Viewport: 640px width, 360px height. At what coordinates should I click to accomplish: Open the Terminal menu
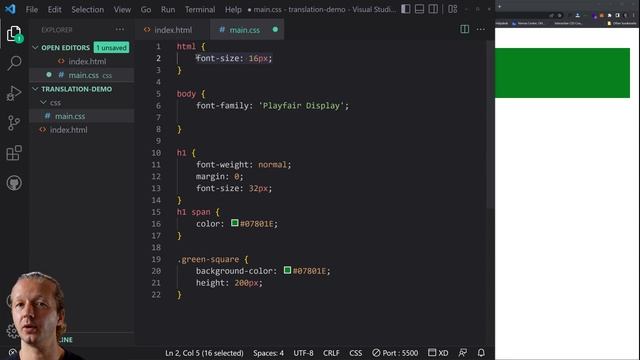tap(200, 9)
